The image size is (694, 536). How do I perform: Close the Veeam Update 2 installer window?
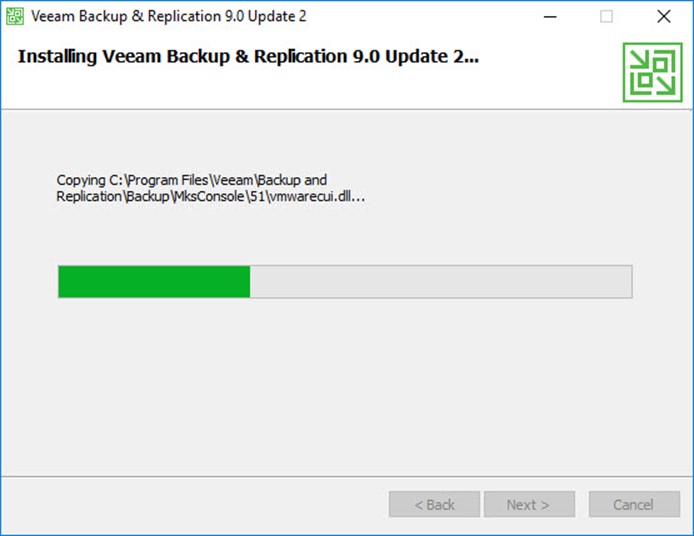click(x=663, y=17)
